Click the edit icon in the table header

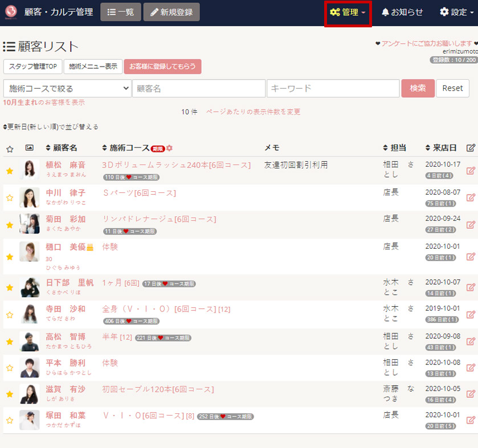pos(471,148)
